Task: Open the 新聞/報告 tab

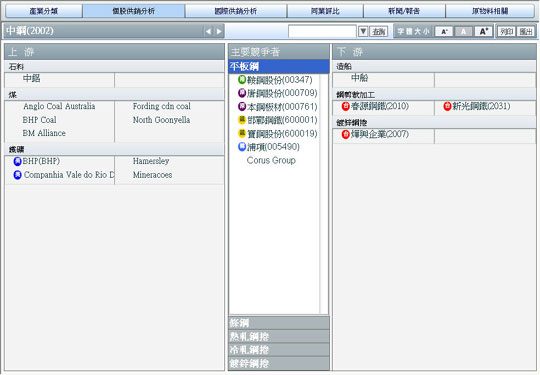Action: (404, 11)
